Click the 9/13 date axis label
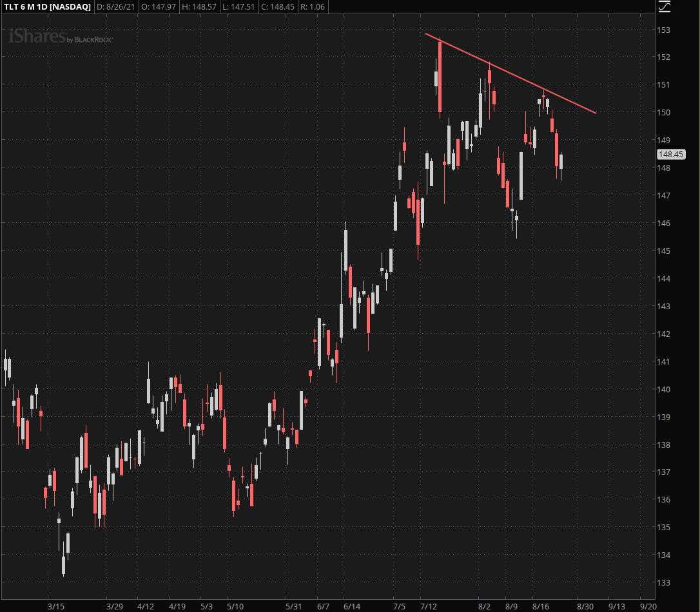Screen dimensions: 700x612 (x=616, y=606)
